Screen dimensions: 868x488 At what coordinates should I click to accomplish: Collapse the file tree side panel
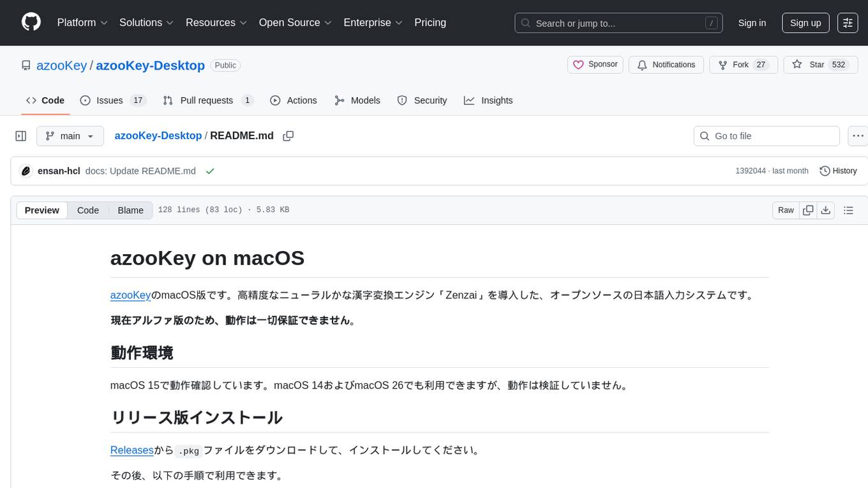click(21, 136)
